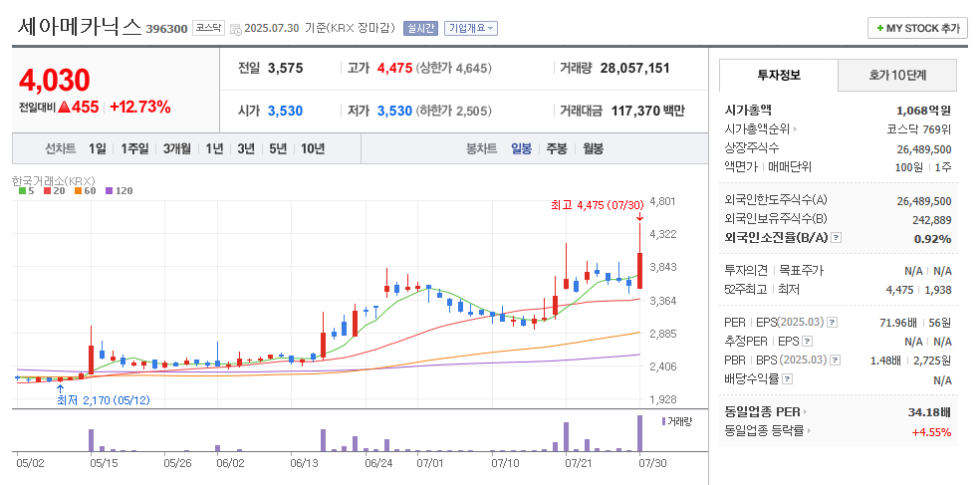The width and height of the screenshot is (980, 485).
Task: Click the 시가총액 value 1,068억원
Action: pyautogui.click(x=923, y=111)
